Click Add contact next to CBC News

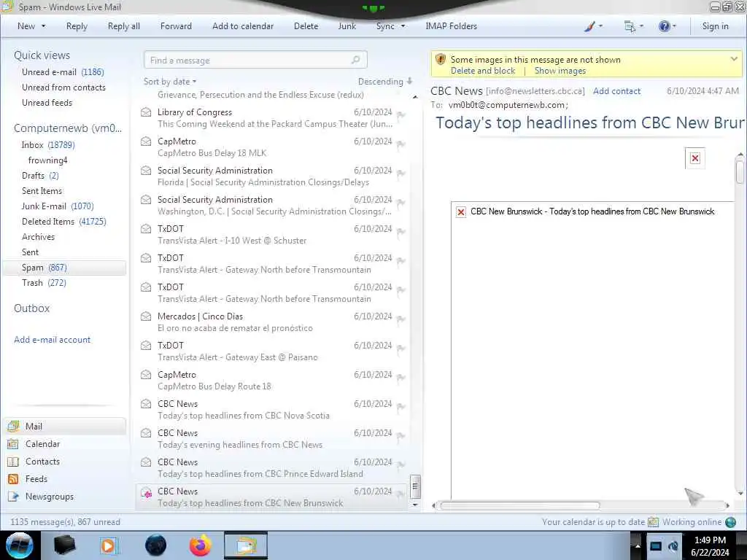616,91
